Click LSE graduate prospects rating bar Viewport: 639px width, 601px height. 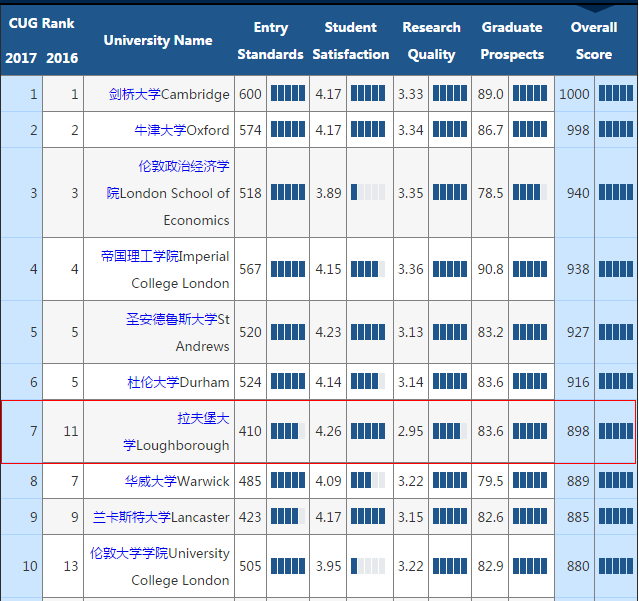[x=530, y=192]
